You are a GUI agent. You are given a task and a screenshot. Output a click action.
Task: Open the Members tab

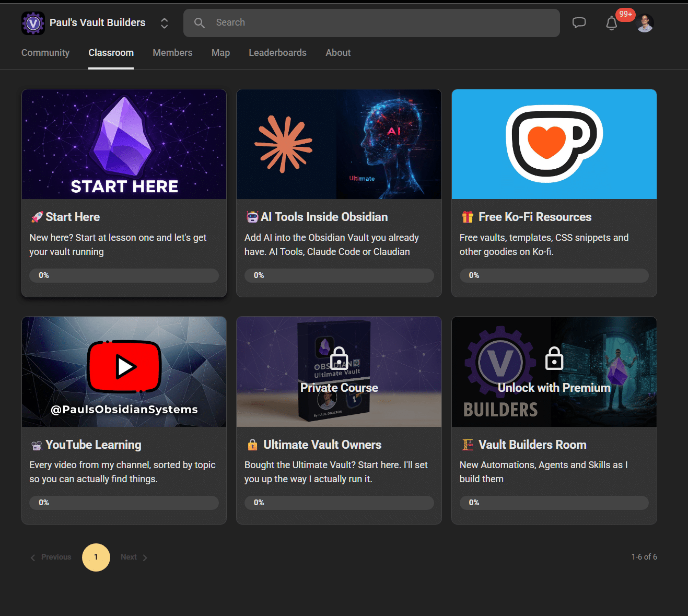(172, 53)
